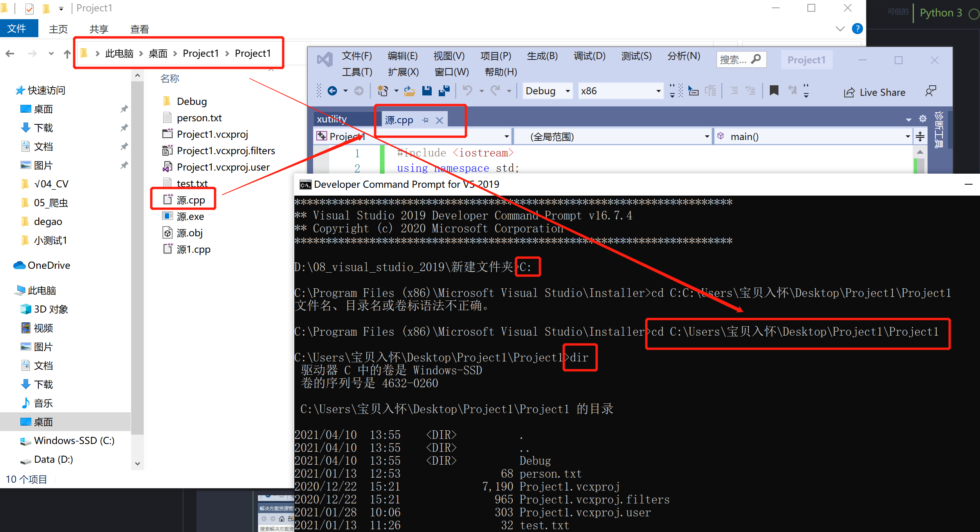
Task: Open the Project1 scope dropdown in editor
Action: tap(413, 137)
